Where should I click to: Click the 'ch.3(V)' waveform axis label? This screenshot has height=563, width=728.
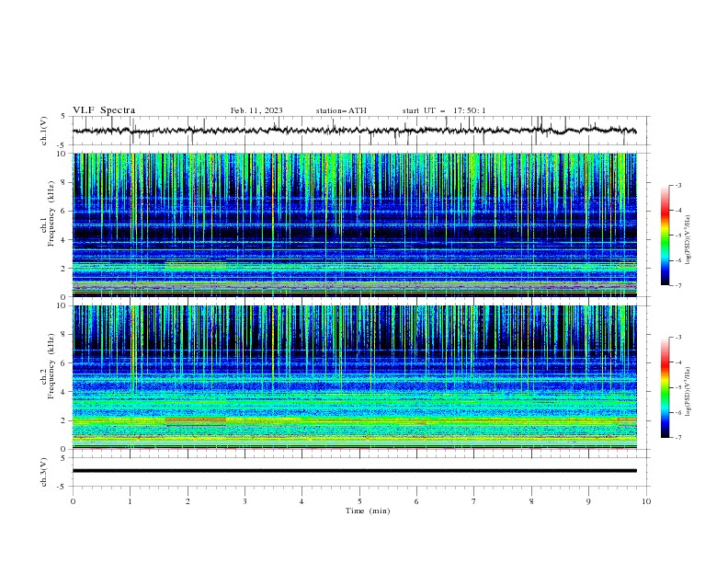tap(44, 472)
